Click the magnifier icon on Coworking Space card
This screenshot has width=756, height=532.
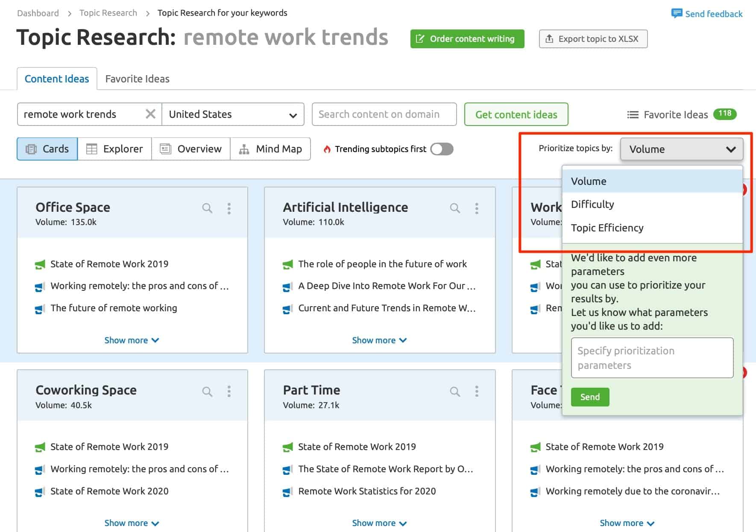point(207,391)
